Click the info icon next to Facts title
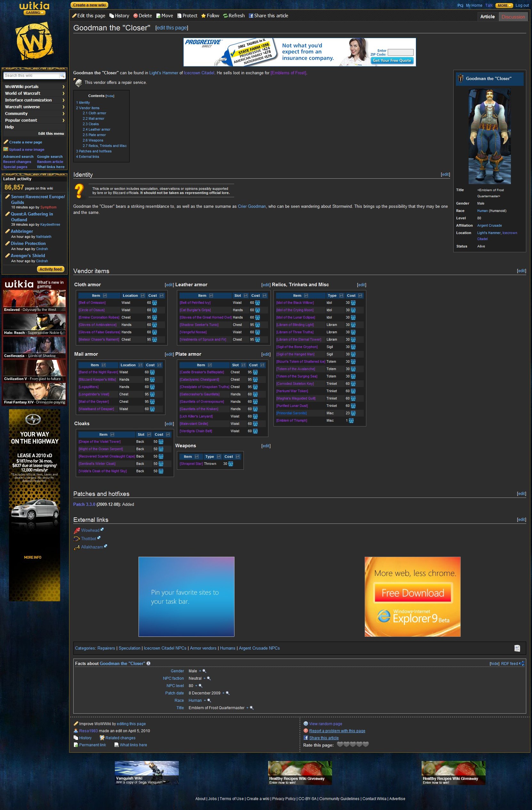The height and width of the screenshot is (810, 532). pyautogui.click(x=148, y=663)
